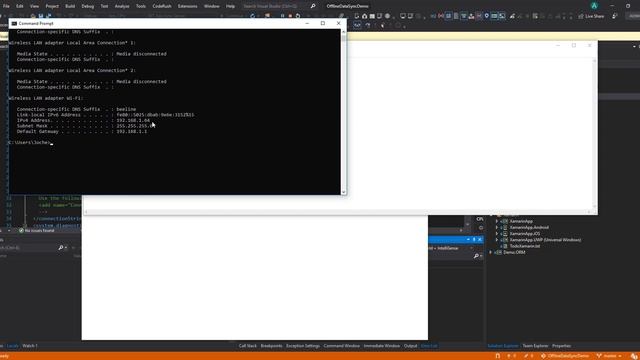Click the search icon in error list panel
This screenshot has height=360, width=640.
[x=476, y=256]
